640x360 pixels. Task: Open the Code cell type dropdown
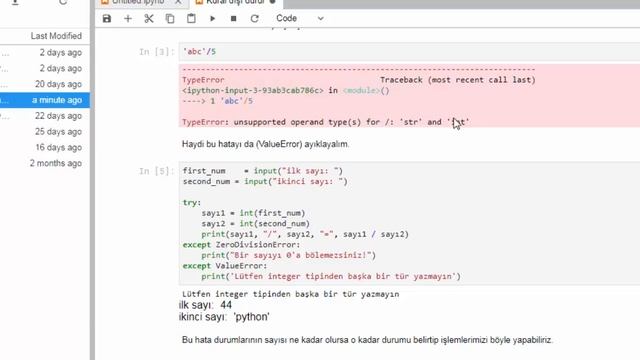300,18
